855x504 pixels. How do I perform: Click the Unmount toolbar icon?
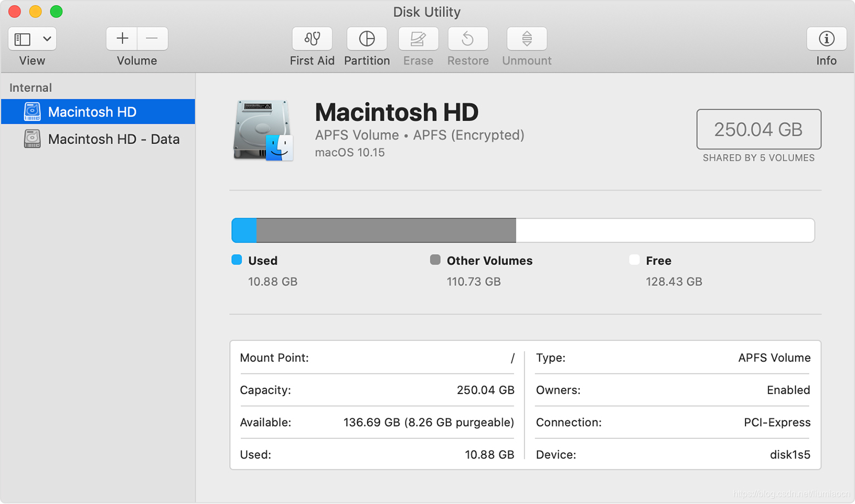tap(526, 39)
